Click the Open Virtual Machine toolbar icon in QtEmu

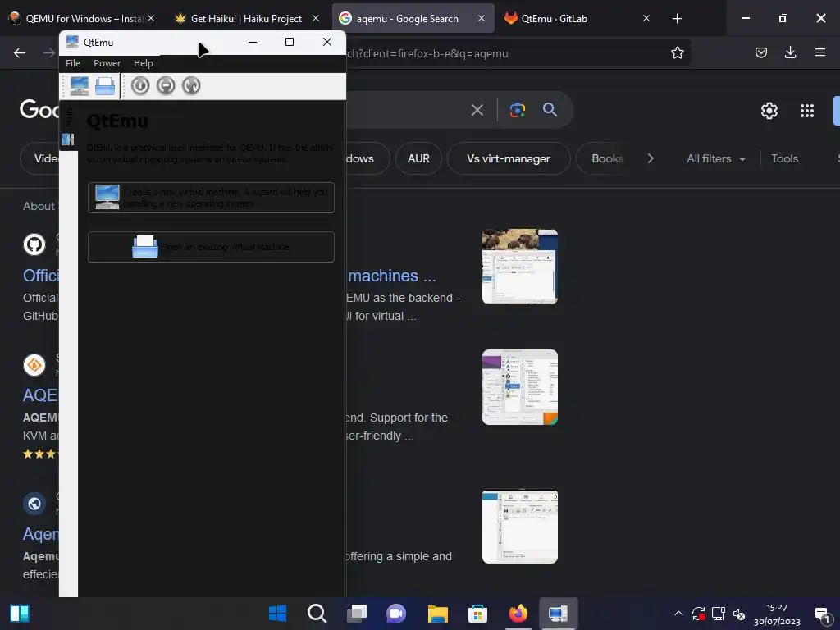pos(105,85)
